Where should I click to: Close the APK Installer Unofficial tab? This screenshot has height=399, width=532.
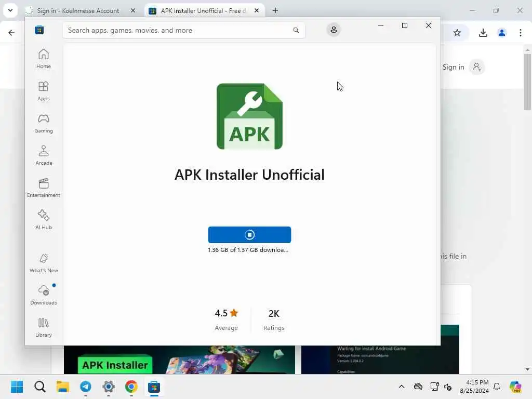pos(257,11)
